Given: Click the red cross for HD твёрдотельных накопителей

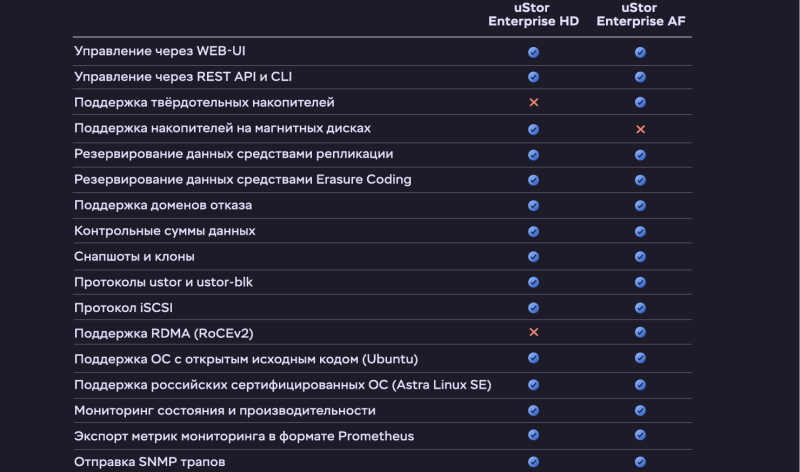Looking at the screenshot, I should pos(534,103).
